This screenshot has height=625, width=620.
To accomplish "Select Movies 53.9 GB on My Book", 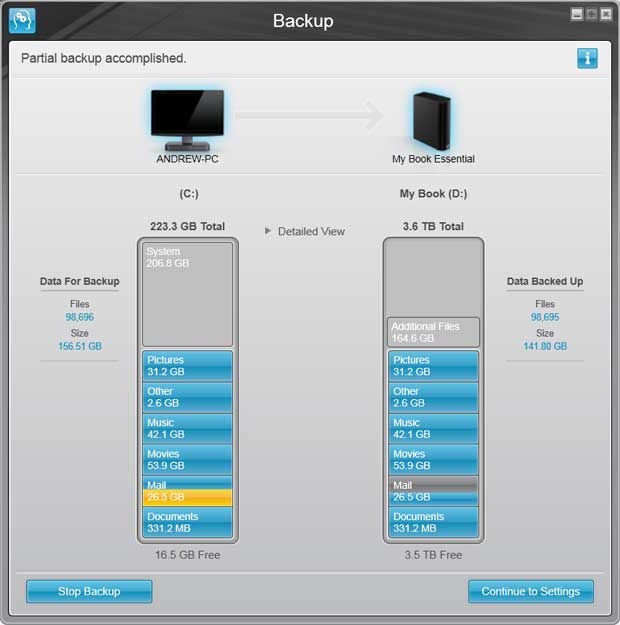I will click(x=433, y=460).
